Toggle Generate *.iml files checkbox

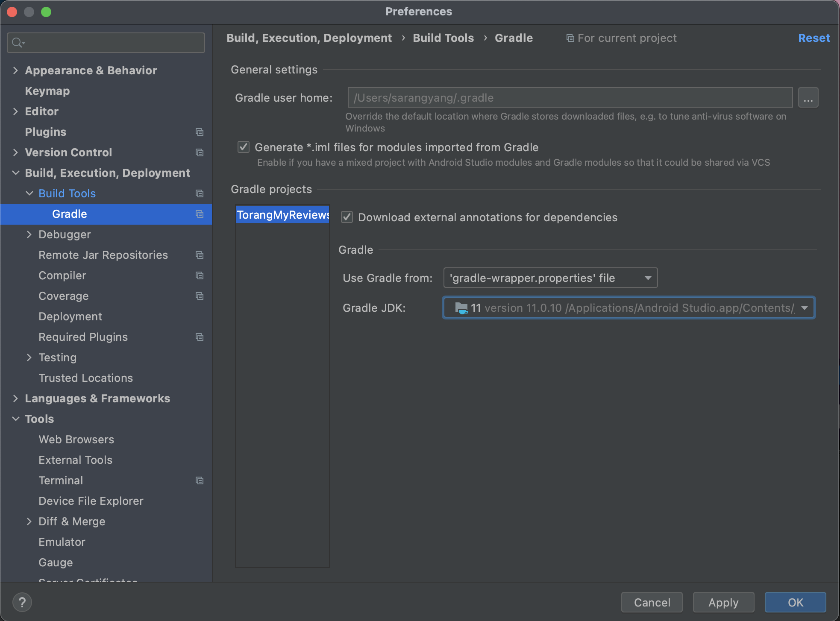tap(244, 147)
